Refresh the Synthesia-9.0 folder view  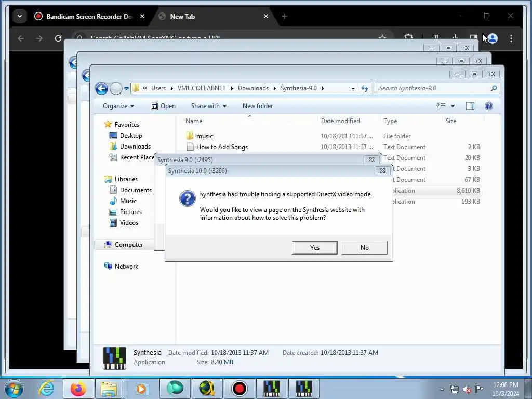tap(365, 88)
